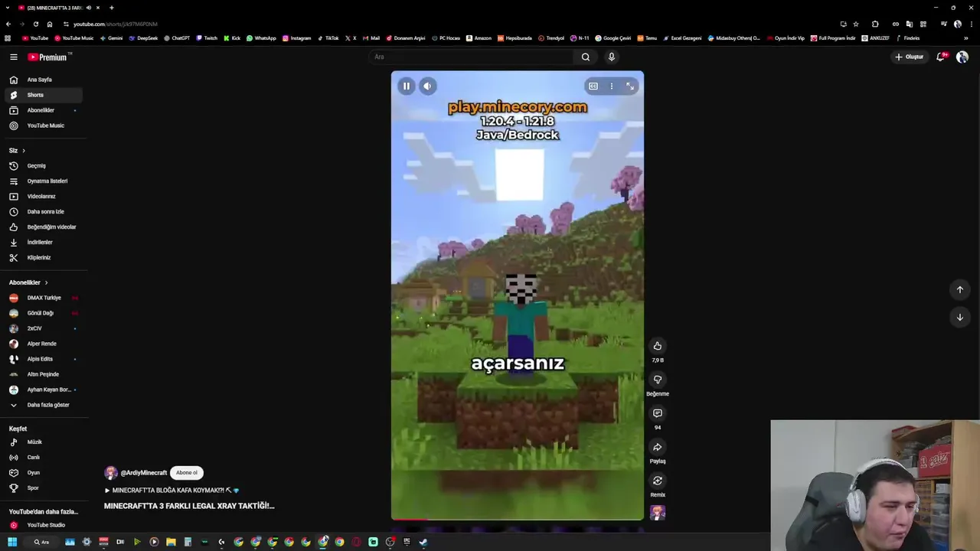Open Steam from the taskbar
The width and height of the screenshot is (980, 551).
[423, 542]
